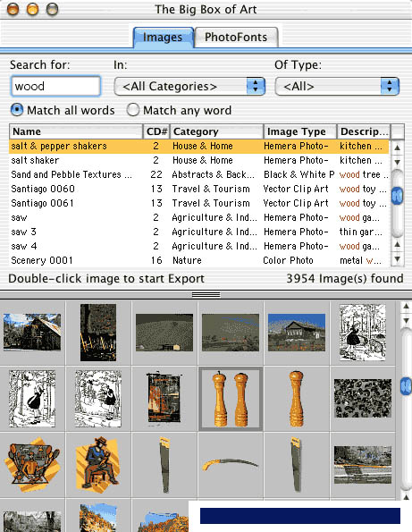412x532 pixels.
Task: Select the Sand and Pebble Textures row
Action: point(198,174)
